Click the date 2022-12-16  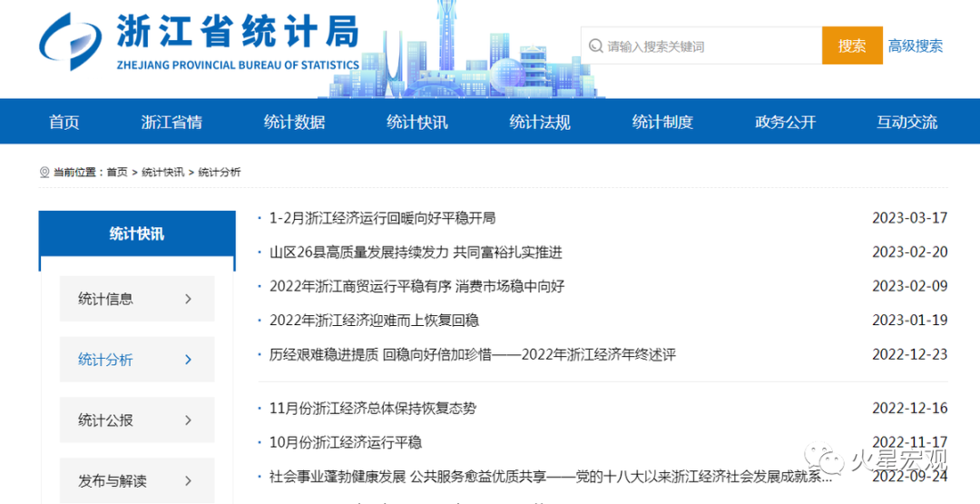[910, 409]
